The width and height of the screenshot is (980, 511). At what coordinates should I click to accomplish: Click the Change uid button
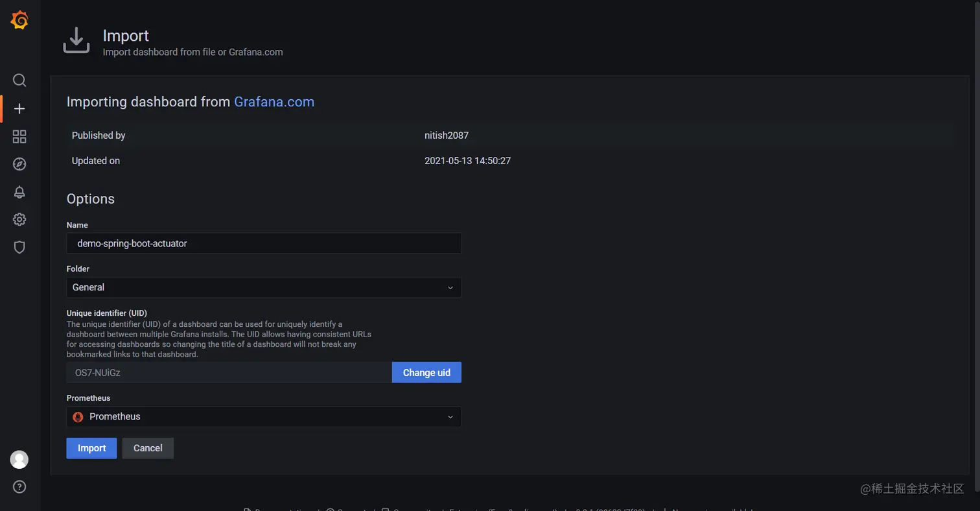426,372
